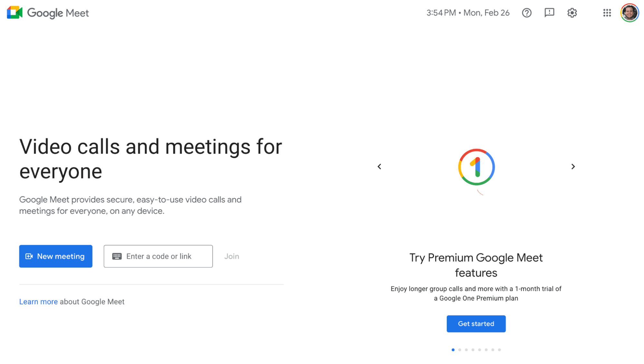The height and width of the screenshot is (364, 644).
Task: Click the Google One logo image
Action: pyautogui.click(x=476, y=167)
